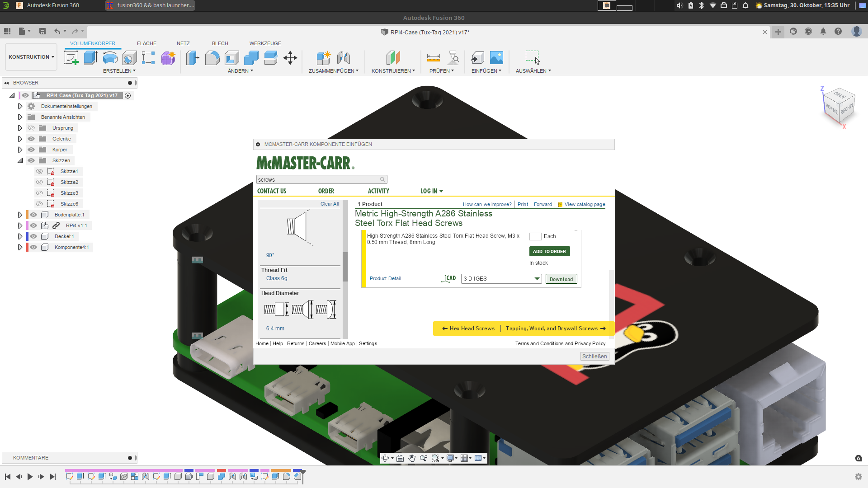Image resolution: width=868 pixels, height=488 pixels.
Task: Select the Interference inspect tool
Action: [453, 58]
